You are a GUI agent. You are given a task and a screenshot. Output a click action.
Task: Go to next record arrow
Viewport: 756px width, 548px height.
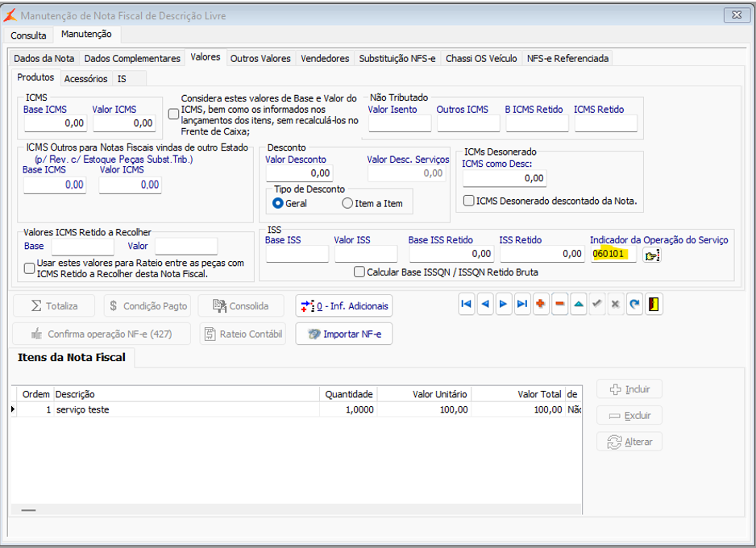point(503,305)
